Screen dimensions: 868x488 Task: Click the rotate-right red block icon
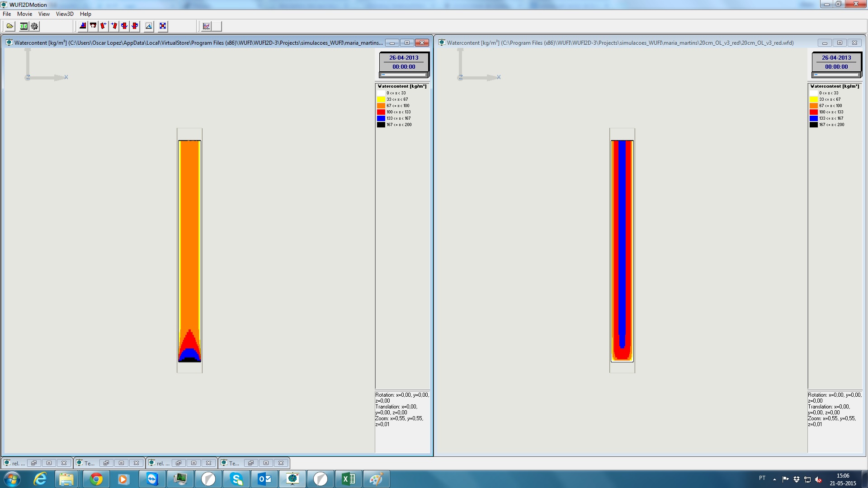(114, 26)
